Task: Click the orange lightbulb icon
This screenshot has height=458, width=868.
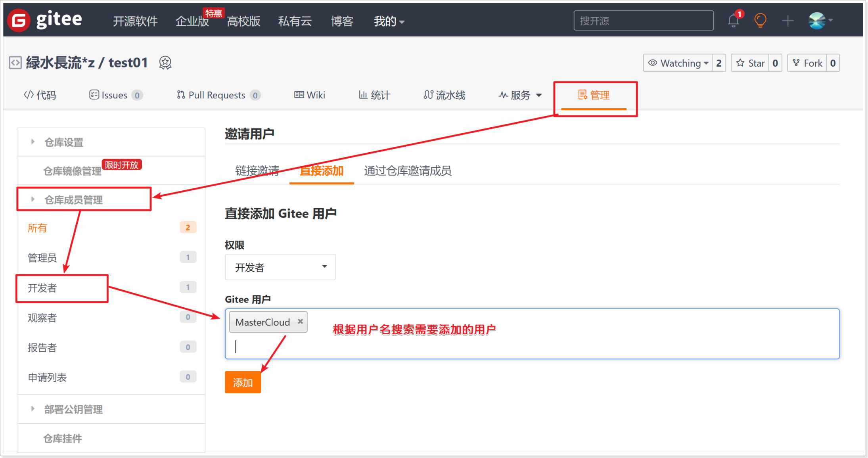Action: click(760, 21)
